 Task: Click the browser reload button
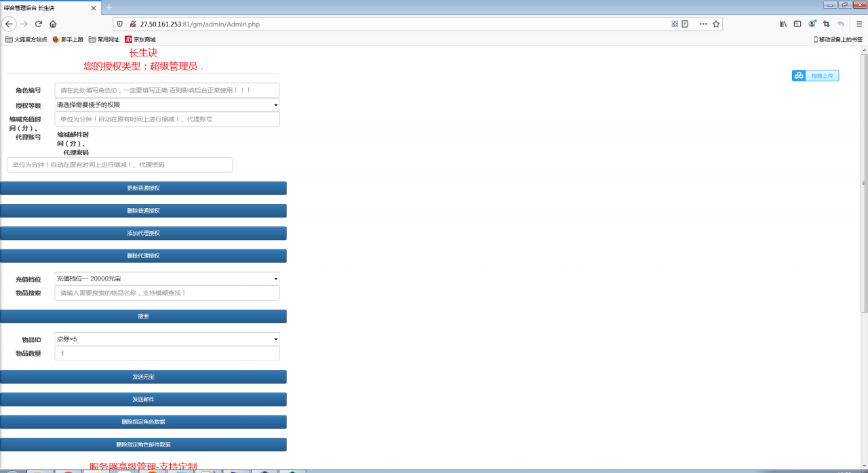click(x=39, y=24)
